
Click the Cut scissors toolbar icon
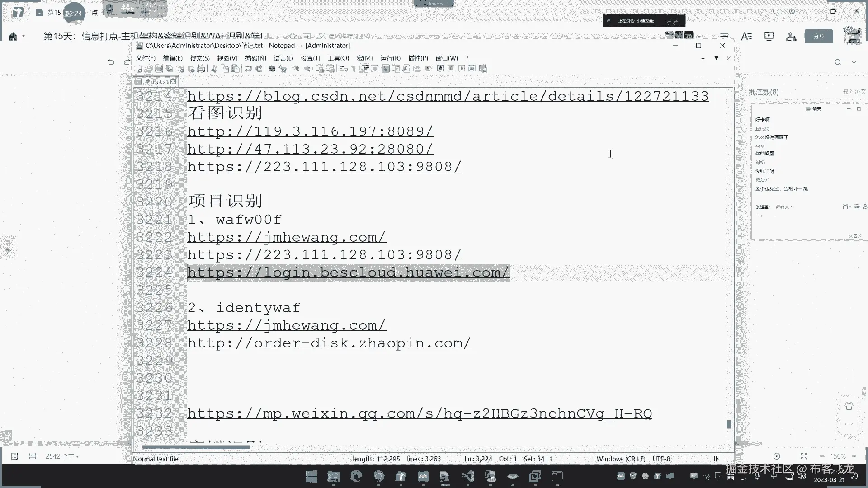[214, 69]
